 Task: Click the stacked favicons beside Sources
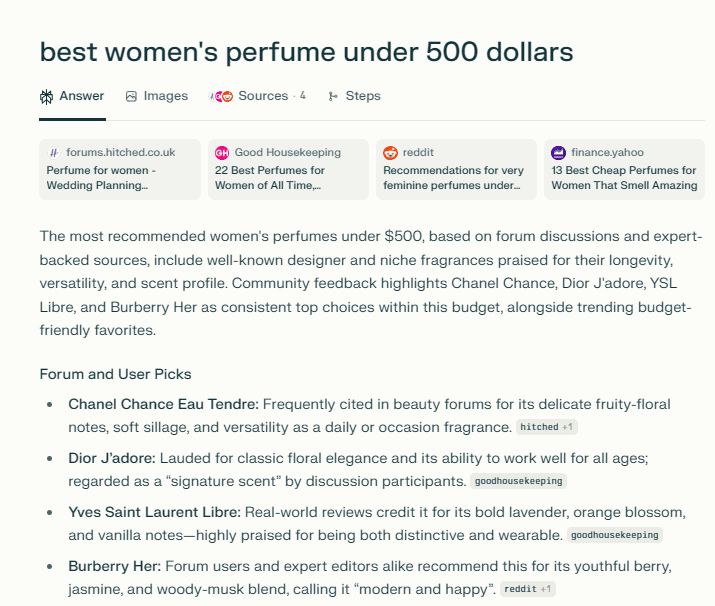pyautogui.click(x=221, y=97)
